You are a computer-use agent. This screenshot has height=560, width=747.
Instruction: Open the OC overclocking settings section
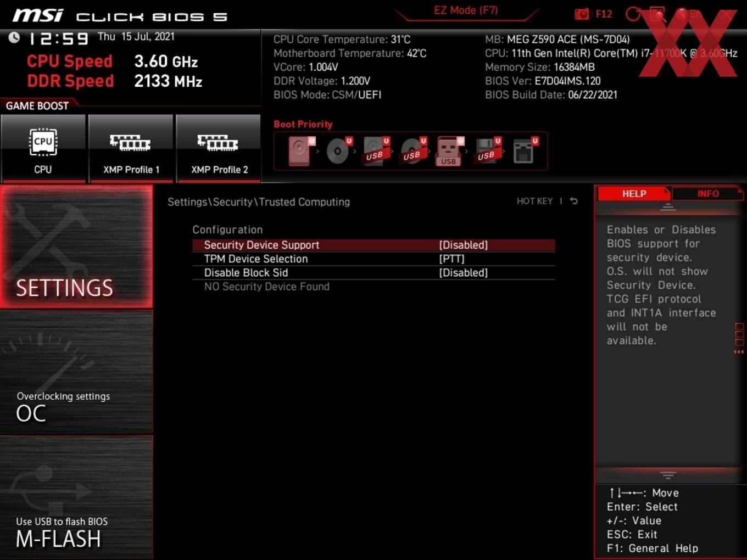point(76,373)
